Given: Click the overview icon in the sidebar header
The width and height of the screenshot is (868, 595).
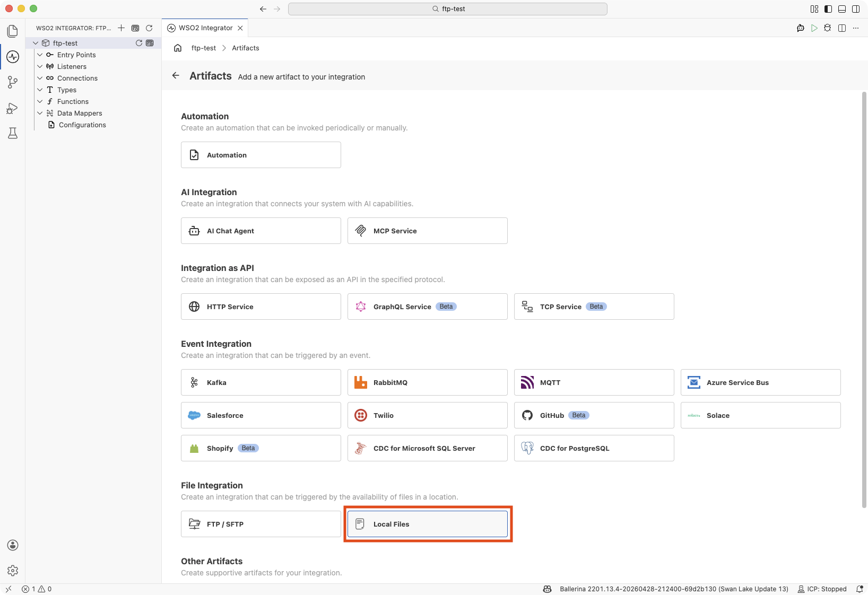Looking at the screenshot, I should click(x=135, y=28).
